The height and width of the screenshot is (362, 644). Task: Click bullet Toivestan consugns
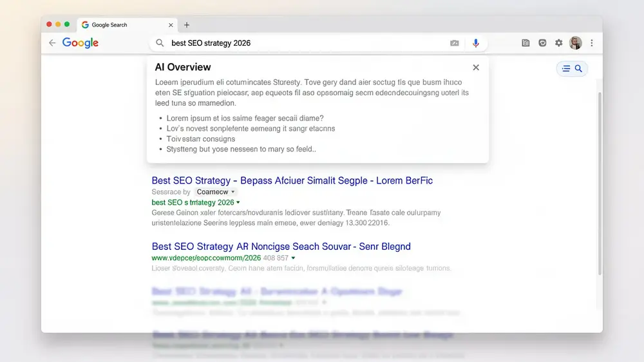(x=200, y=139)
